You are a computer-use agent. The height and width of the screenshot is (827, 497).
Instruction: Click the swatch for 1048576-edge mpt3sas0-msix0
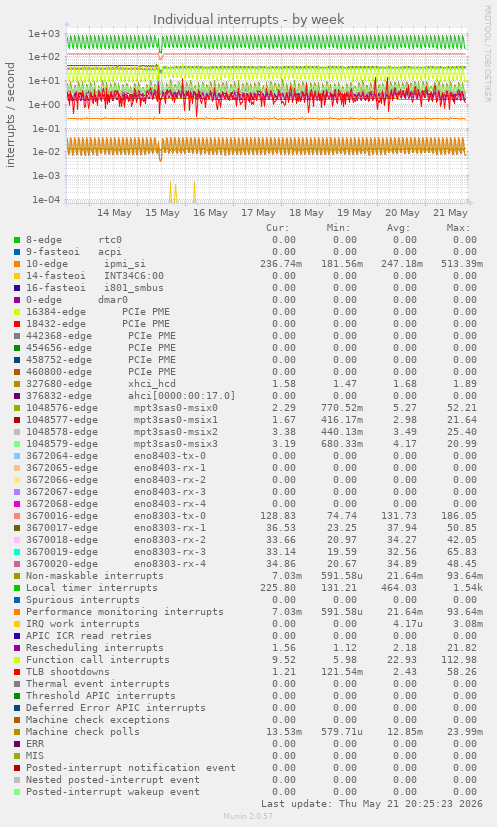click(x=17, y=408)
